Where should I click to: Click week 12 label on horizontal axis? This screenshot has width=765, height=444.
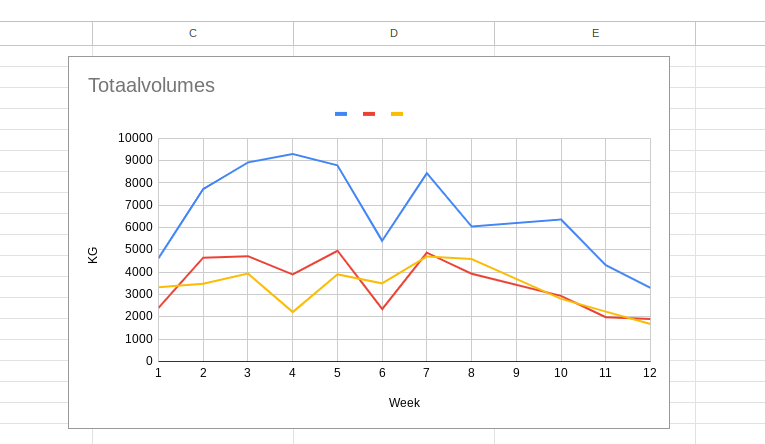tap(649, 373)
